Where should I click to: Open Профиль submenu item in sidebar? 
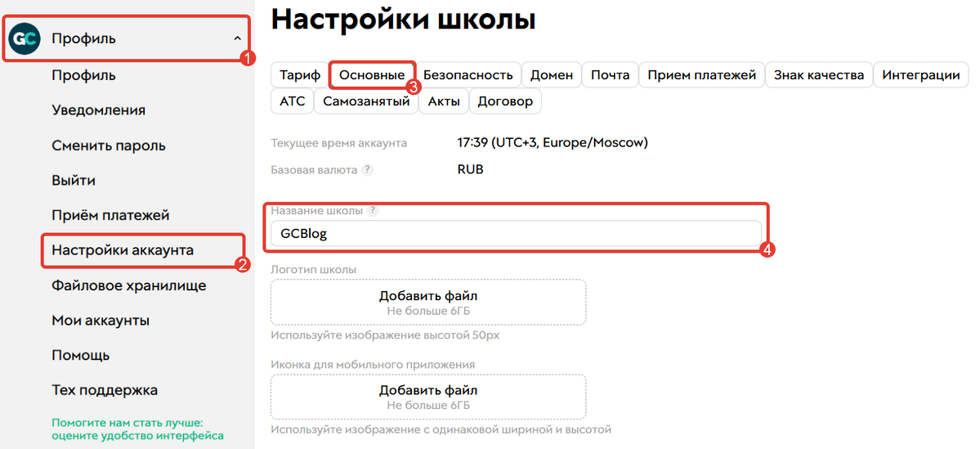point(83,75)
